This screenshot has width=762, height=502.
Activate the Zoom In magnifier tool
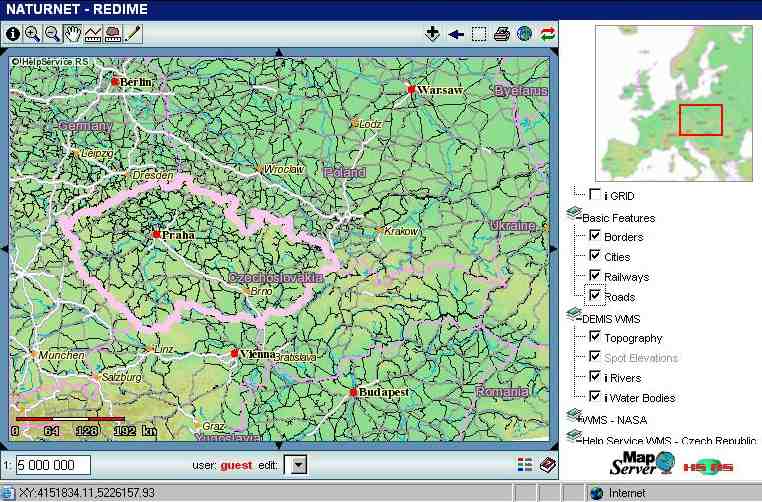(32, 34)
